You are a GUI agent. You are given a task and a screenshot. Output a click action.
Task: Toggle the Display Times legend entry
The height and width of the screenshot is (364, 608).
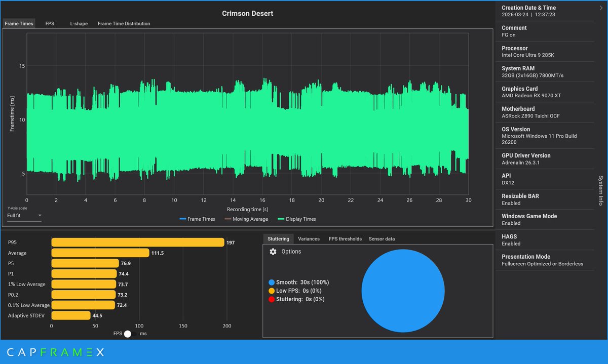[296, 219]
